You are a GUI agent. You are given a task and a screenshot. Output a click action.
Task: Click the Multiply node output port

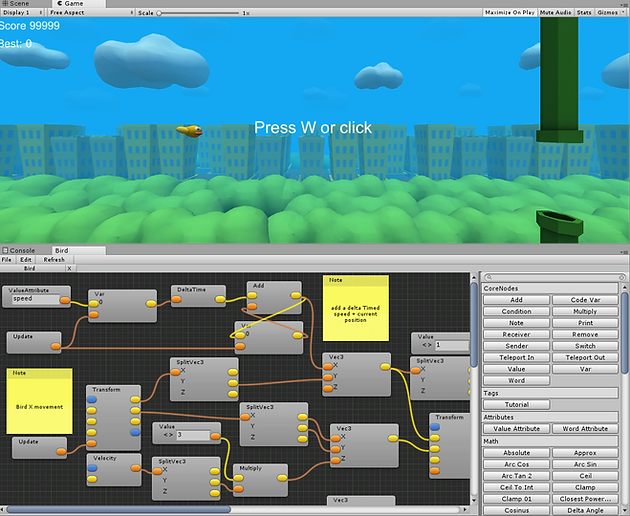(x=282, y=478)
